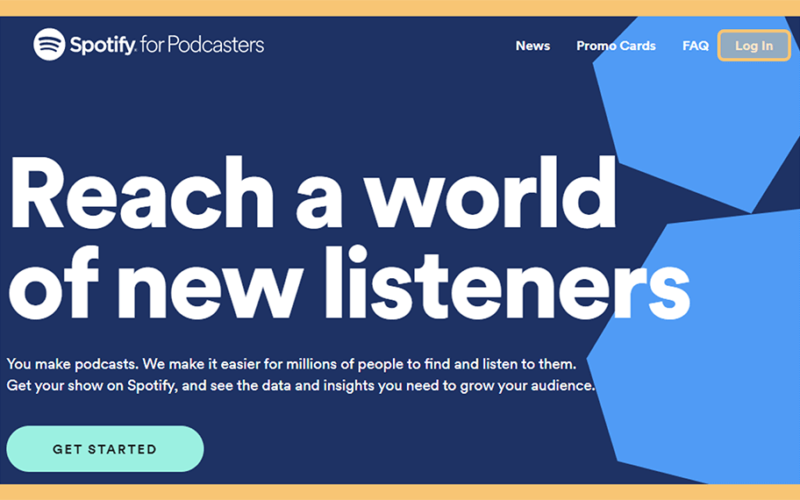The height and width of the screenshot is (500, 800).
Task: Select the headline text 'of new listeners'
Action: pos(349,282)
